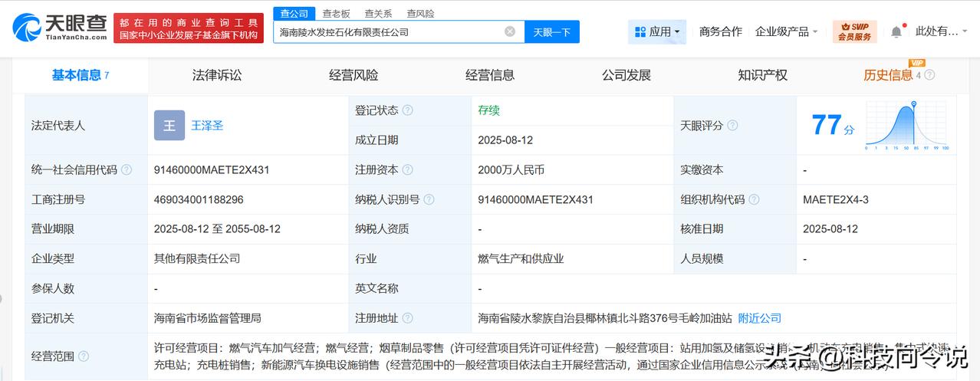Click the 王 avatar of legal representative
Viewport: 980px width, 381px height.
(169, 125)
